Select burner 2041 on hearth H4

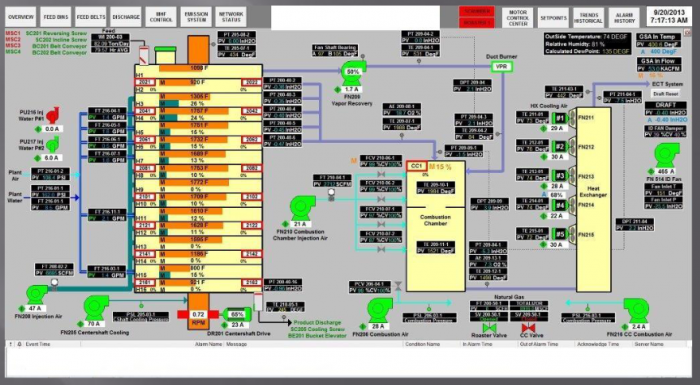tap(145, 111)
